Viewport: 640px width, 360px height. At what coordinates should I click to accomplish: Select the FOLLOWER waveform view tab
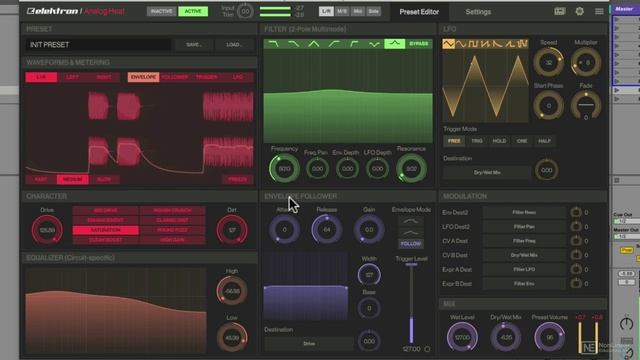point(175,77)
